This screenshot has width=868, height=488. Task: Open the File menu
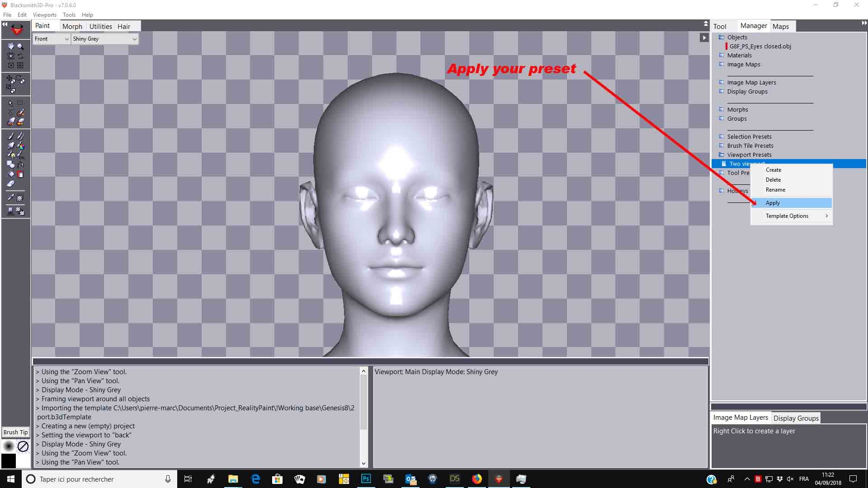click(7, 15)
